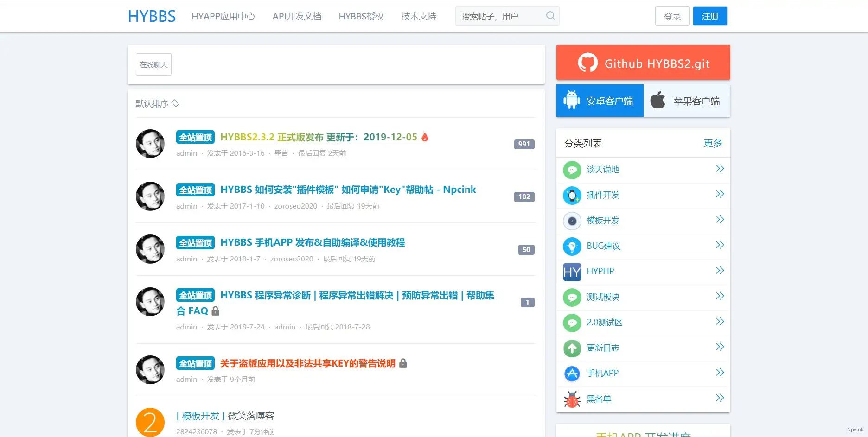The width and height of the screenshot is (868, 437).
Task: Click the 模板开发 tag on 微笑落博客 post
Action: click(200, 416)
